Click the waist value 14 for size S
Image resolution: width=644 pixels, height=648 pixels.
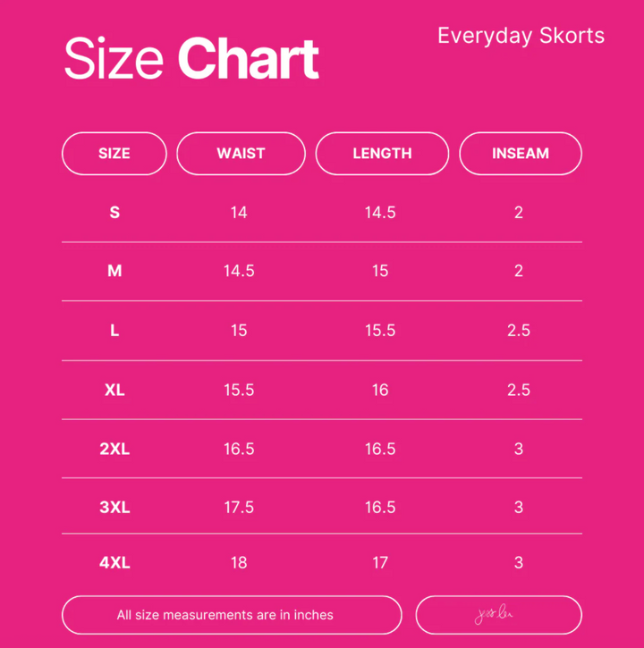(239, 213)
